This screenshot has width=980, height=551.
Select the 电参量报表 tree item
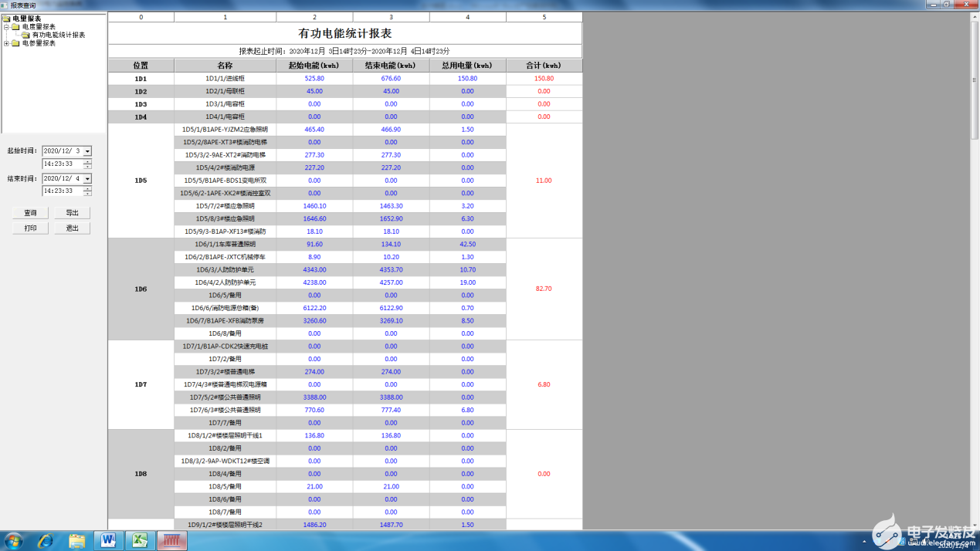coord(39,43)
